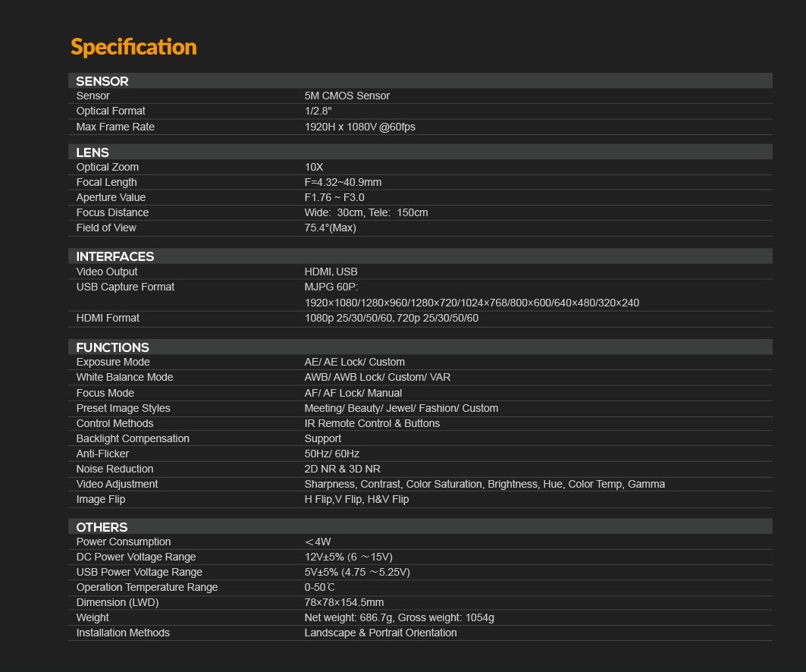Image resolution: width=806 pixels, height=672 pixels.
Task: Select the SENSOR section header
Action: tap(102, 81)
